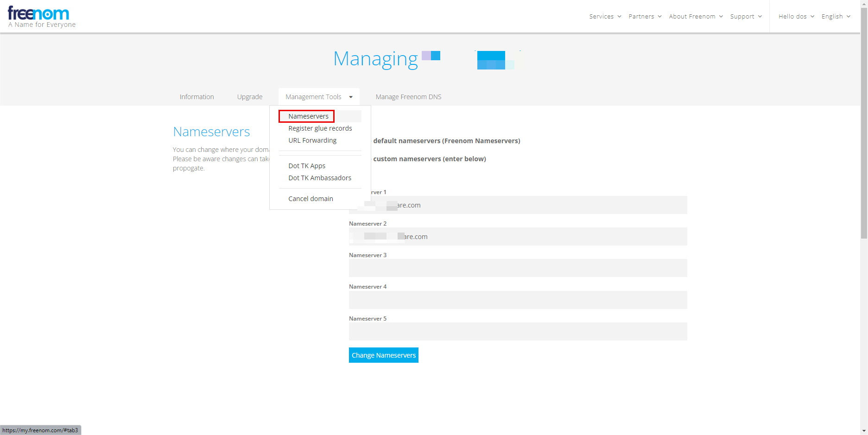Viewport: 868px width, 435px height.
Task: Switch to the Information tab
Action: tap(197, 97)
